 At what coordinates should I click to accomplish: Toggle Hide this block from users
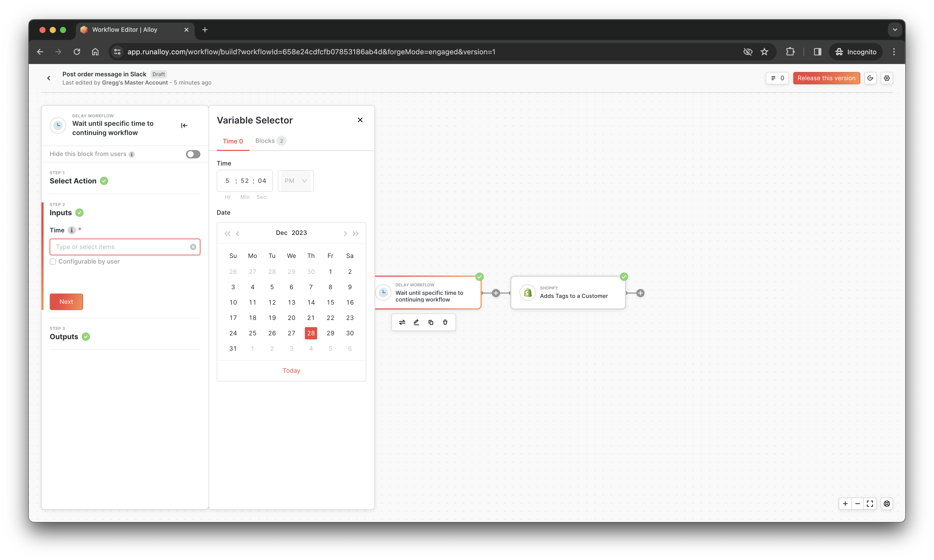[x=193, y=154]
